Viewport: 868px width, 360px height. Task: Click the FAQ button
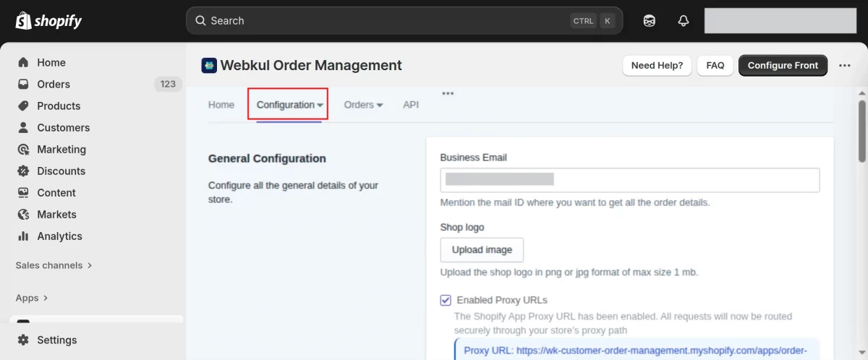click(x=715, y=65)
